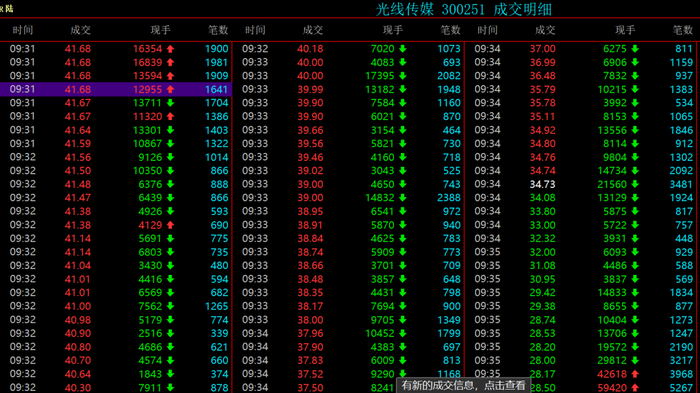Screen dimensions: 700x393
Task: Click the 光线传媒 300251 成交明细 title
Action: pyautogui.click(x=463, y=9)
